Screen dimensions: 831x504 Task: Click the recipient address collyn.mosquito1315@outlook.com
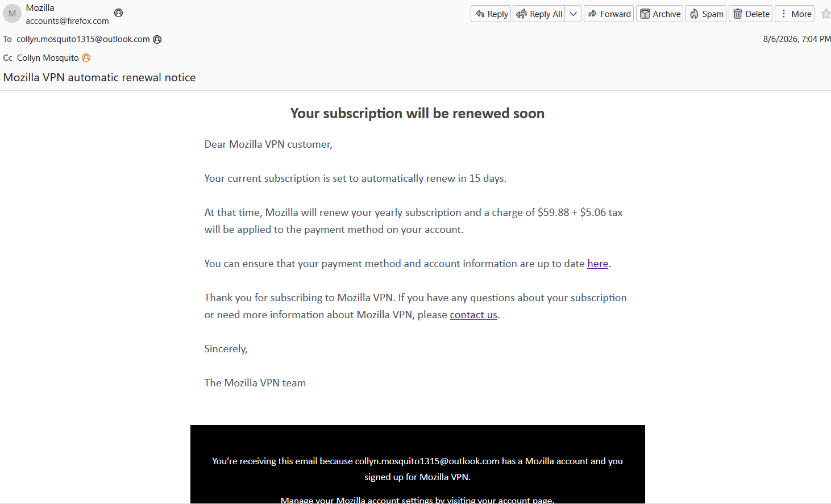coord(83,39)
